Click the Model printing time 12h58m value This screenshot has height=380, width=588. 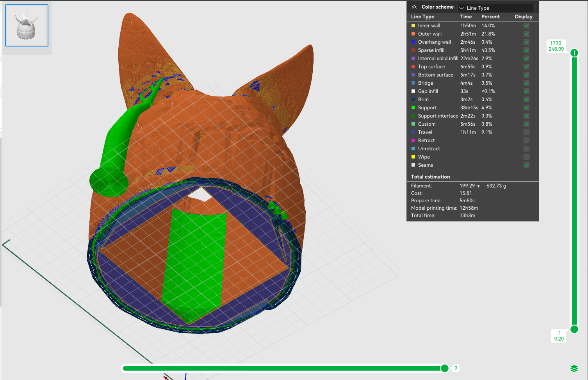469,208
